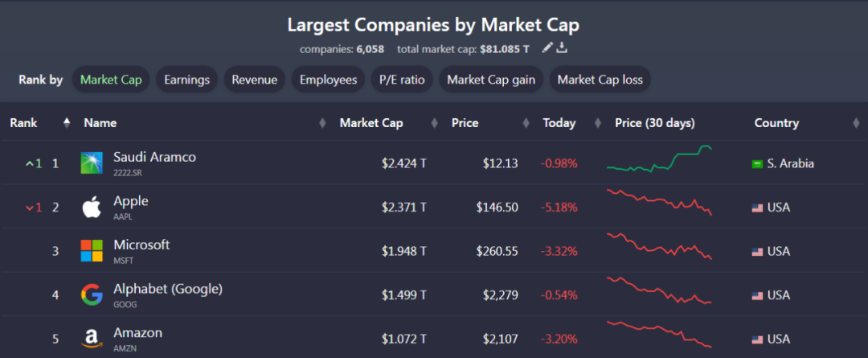868x358 pixels.
Task: Sort by the Price column header
Action: [465, 123]
